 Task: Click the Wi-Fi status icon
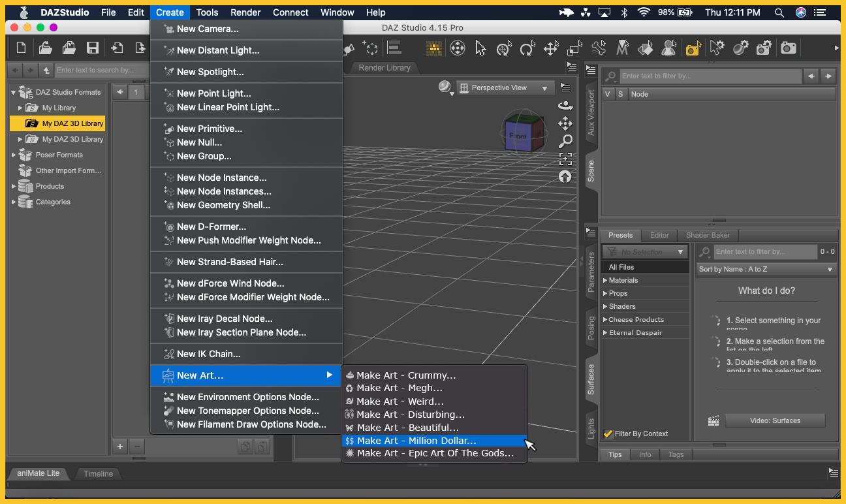tap(644, 12)
